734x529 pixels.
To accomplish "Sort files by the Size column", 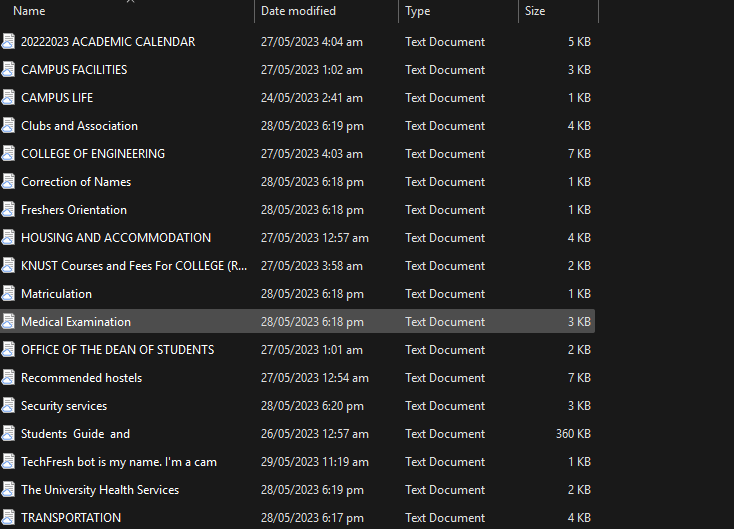I will (536, 11).
